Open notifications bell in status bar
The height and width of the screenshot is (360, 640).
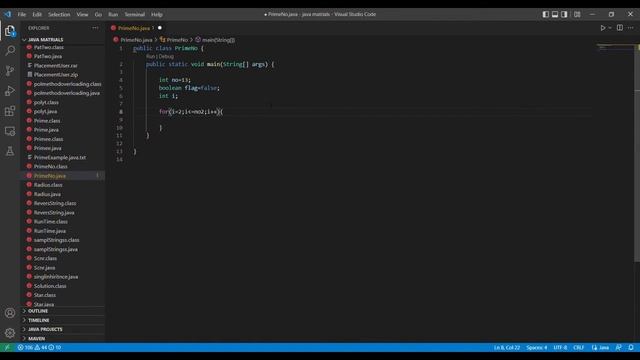(631, 347)
